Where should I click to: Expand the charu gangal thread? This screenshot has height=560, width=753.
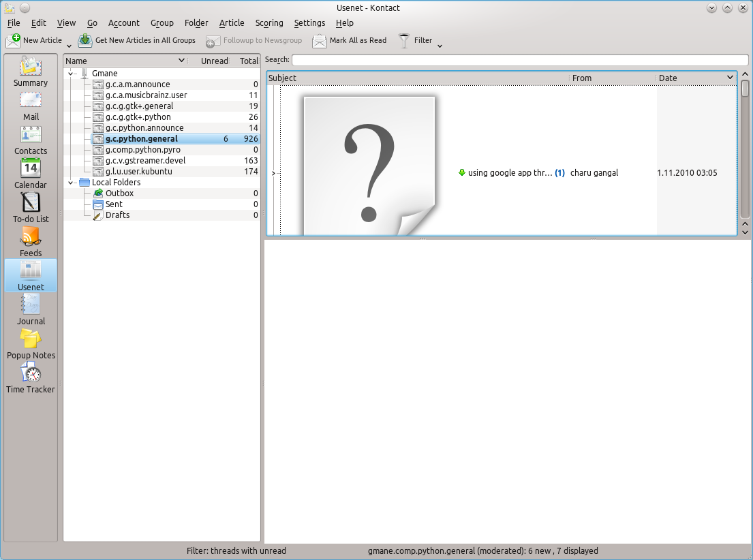click(273, 173)
